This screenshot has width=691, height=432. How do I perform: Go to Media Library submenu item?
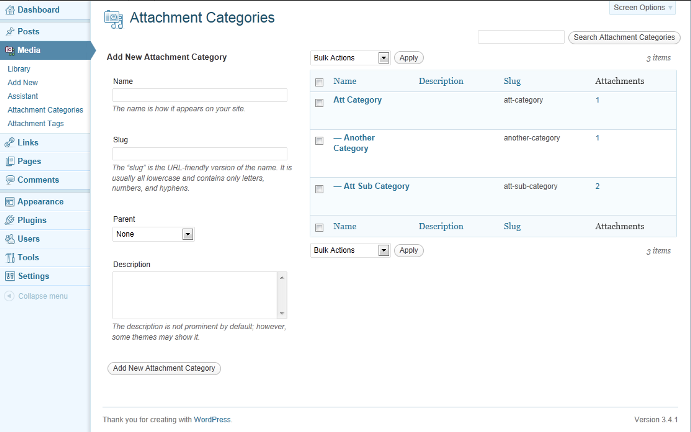click(x=19, y=69)
